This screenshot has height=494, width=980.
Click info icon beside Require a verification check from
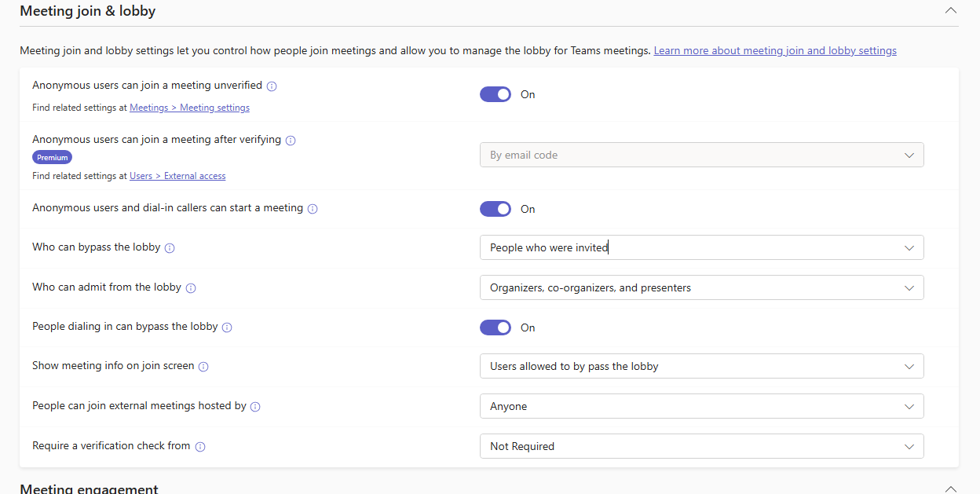click(200, 447)
